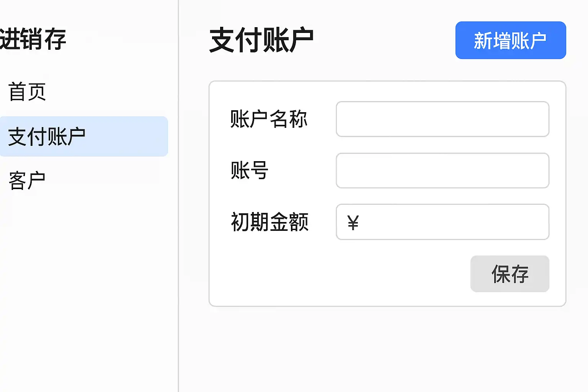Viewport: 588px width, 392px height.
Task: Focus the 账户名称 text field
Action: pyautogui.click(x=442, y=119)
